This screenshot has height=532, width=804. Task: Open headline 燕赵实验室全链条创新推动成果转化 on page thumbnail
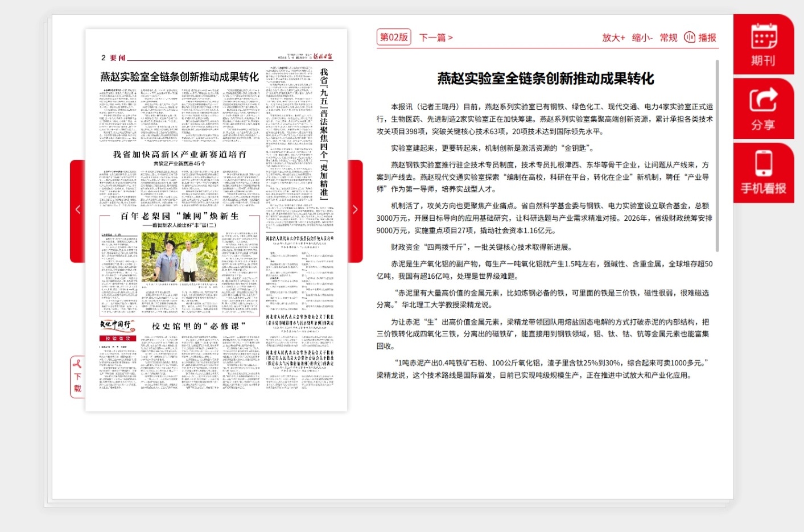coord(179,77)
